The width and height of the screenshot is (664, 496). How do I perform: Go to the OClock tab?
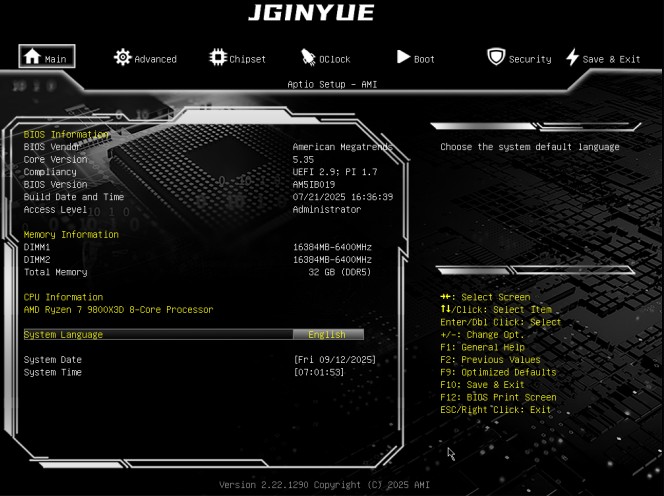point(335,59)
